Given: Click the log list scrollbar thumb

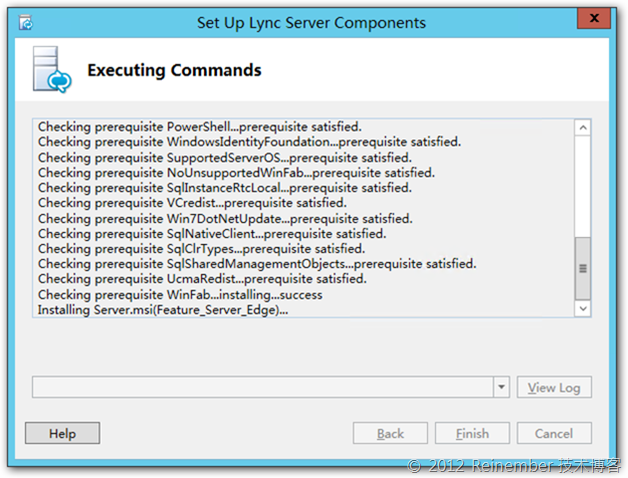Looking at the screenshot, I should (583, 268).
